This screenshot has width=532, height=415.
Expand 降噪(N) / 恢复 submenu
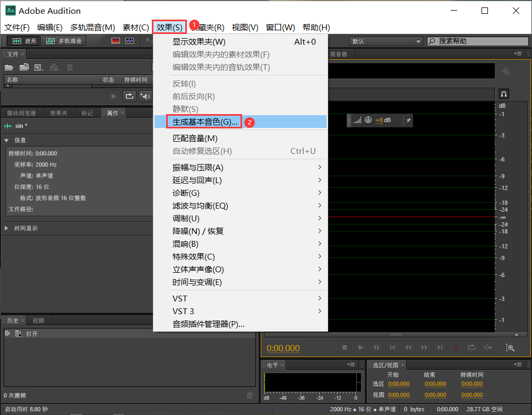coord(240,231)
